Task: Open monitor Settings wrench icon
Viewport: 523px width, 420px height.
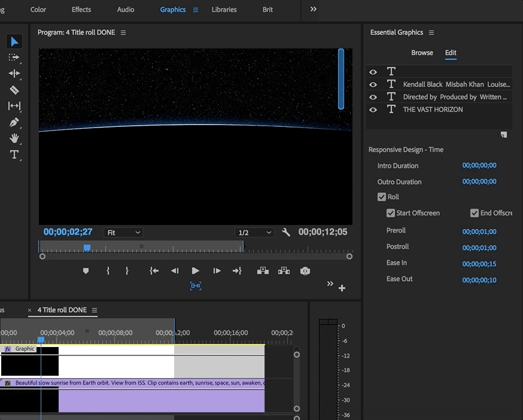Action: [286, 232]
